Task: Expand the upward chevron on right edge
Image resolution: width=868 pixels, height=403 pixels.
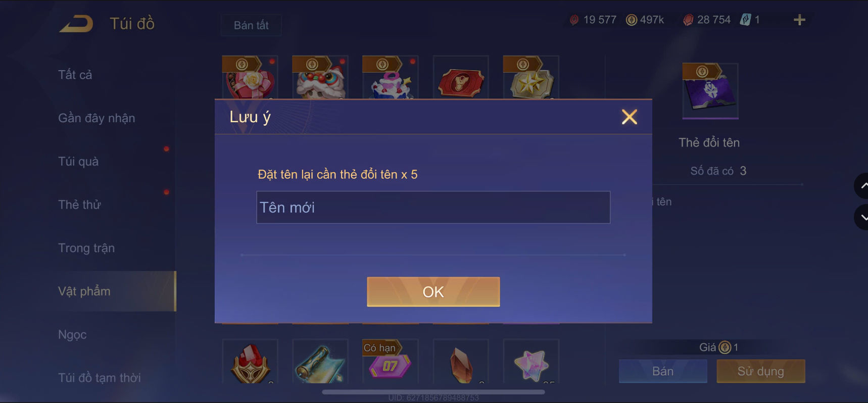Action: coord(862,186)
